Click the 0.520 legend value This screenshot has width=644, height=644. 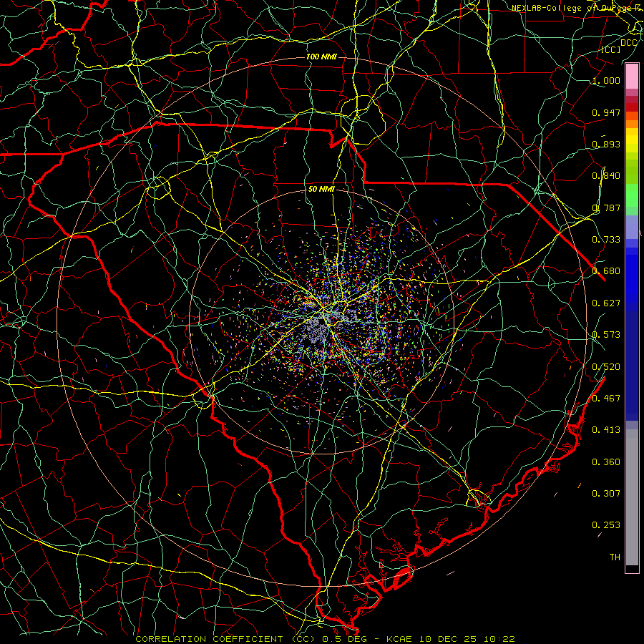606,367
